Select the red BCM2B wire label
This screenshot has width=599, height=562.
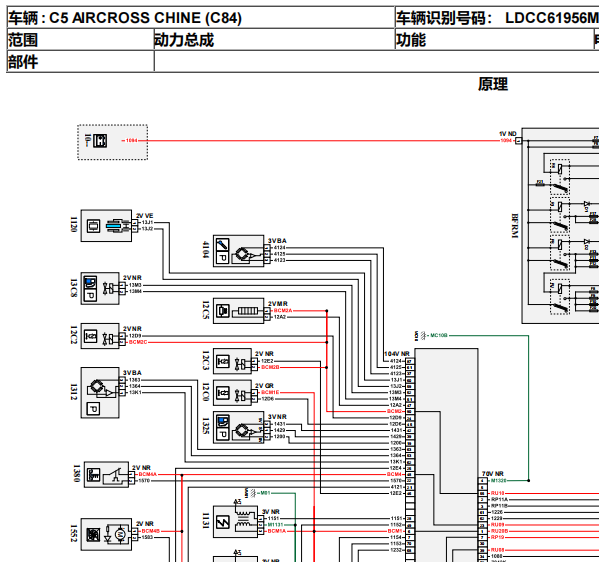tap(270, 367)
